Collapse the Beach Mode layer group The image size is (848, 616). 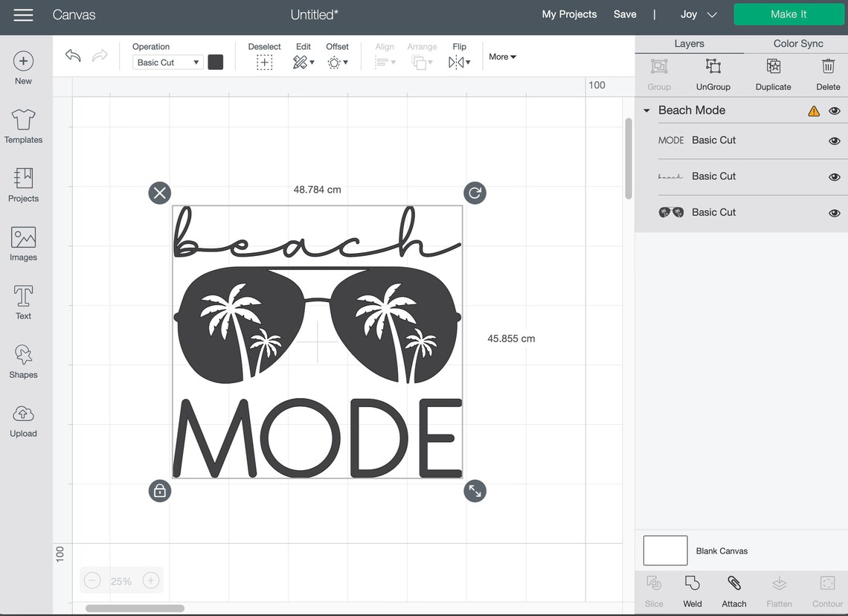pyautogui.click(x=646, y=110)
